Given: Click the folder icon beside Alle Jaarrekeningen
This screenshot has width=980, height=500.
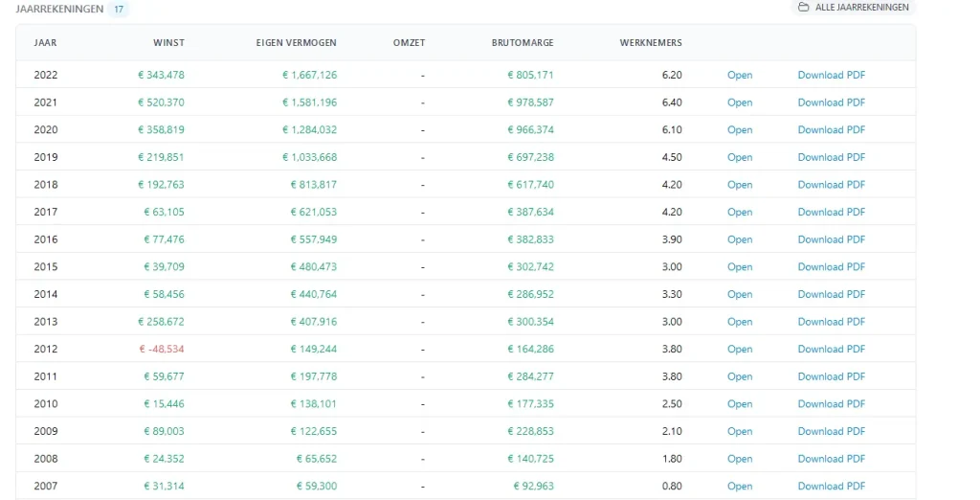Looking at the screenshot, I should (x=803, y=8).
